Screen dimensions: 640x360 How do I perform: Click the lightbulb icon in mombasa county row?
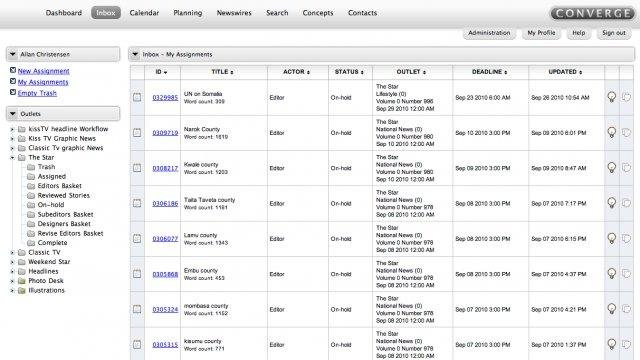coord(611,309)
